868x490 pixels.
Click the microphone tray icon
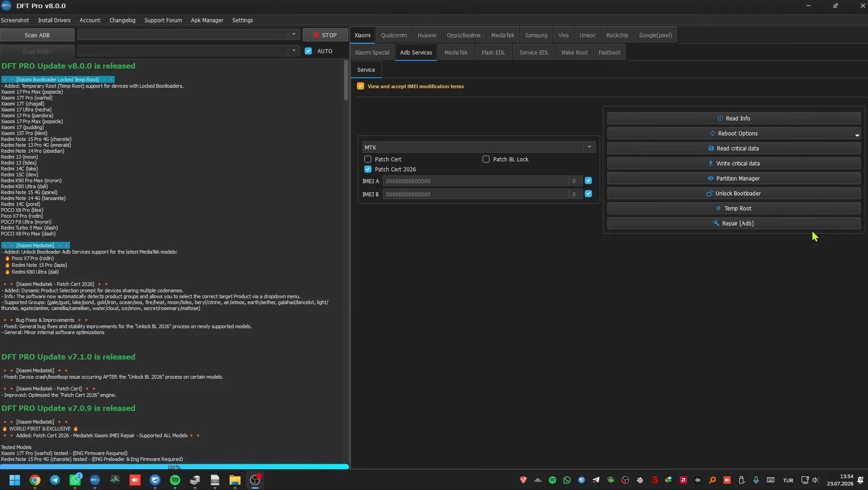[x=756, y=480]
